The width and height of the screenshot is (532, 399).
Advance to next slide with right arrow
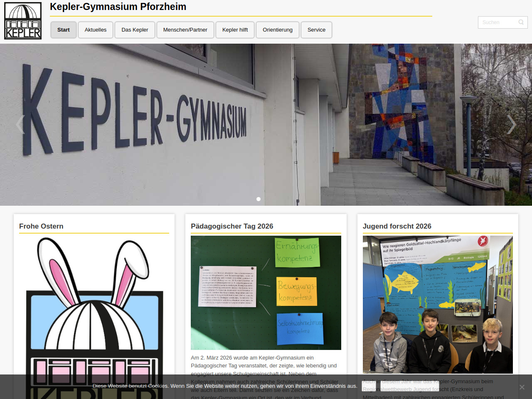[512, 124]
